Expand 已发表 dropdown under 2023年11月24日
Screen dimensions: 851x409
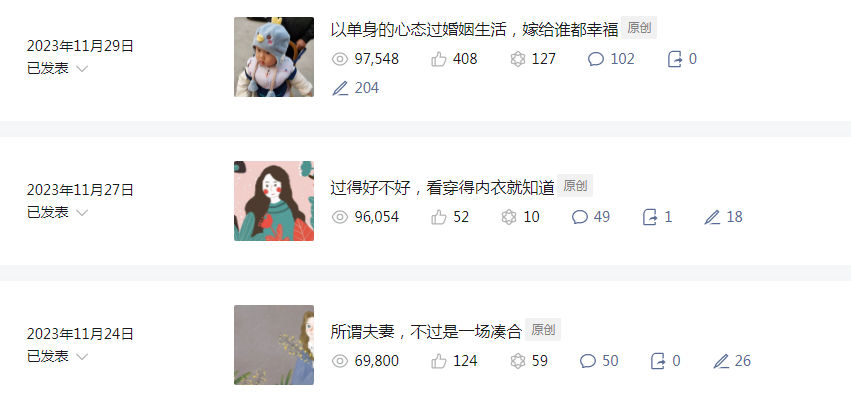pos(81,357)
